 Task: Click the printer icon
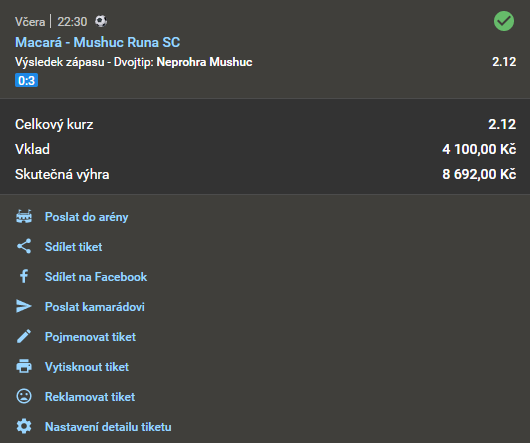click(x=24, y=366)
